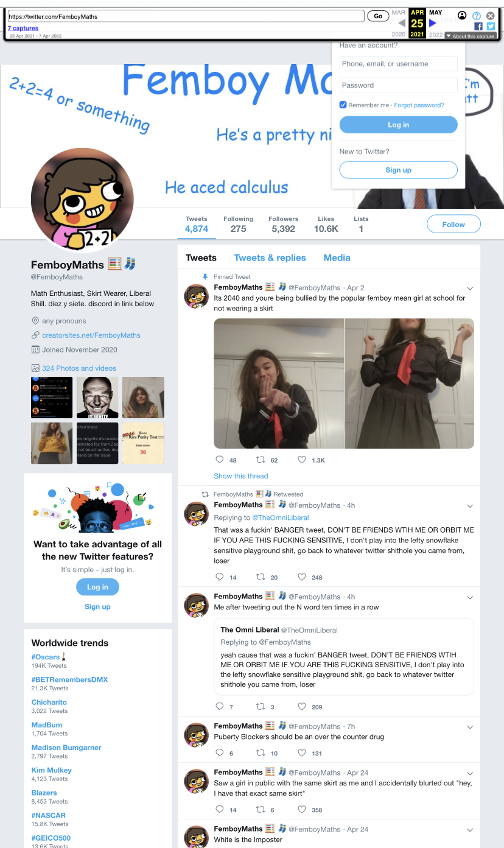The height and width of the screenshot is (848, 504).
Task: Click the Wayback Machine previous capture arrow
Action: click(x=402, y=24)
